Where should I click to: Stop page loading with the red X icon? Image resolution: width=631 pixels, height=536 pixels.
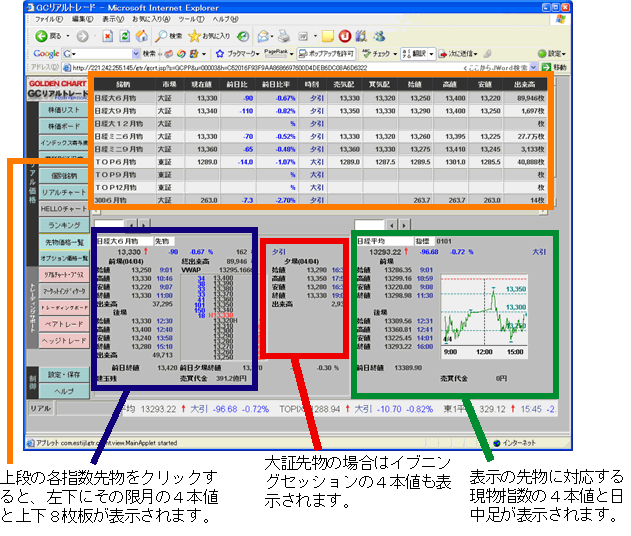[108, 37]
